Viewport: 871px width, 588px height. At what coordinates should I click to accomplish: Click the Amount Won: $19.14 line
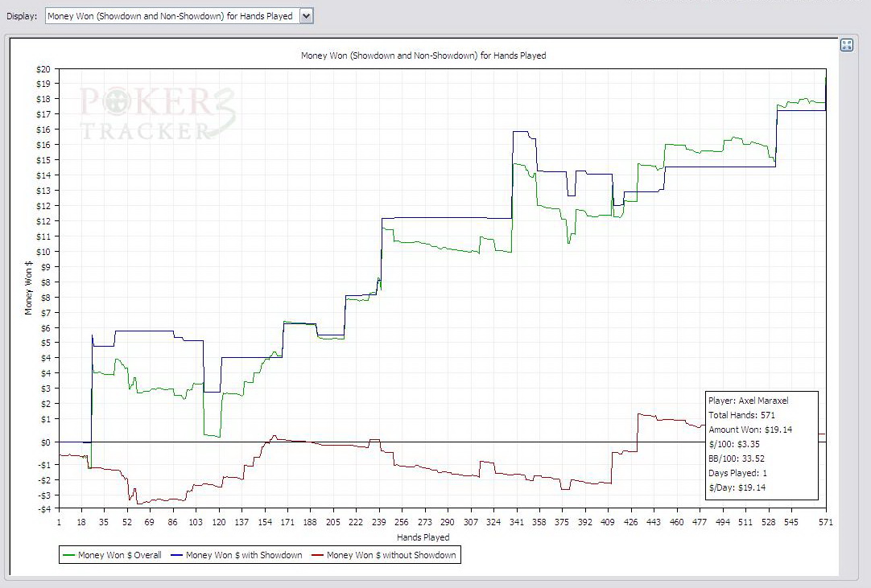click(749, 430)
